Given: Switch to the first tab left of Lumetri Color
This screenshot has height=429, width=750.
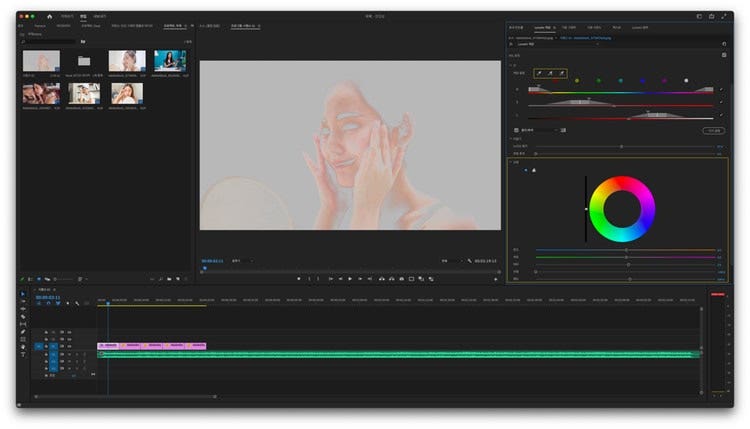Looking at the screenshot, I should pyautogui.click(x=516, y=28).
